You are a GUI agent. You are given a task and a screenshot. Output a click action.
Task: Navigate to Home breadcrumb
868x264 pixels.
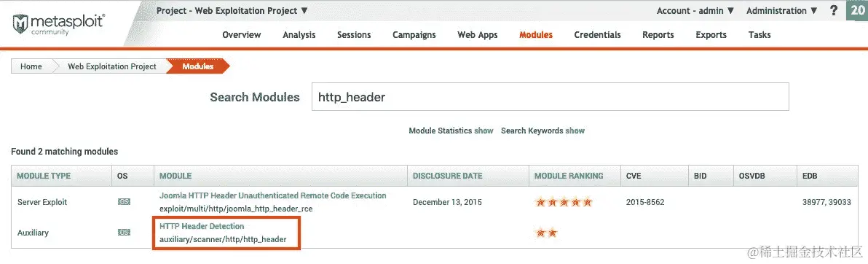coord(31,66)
